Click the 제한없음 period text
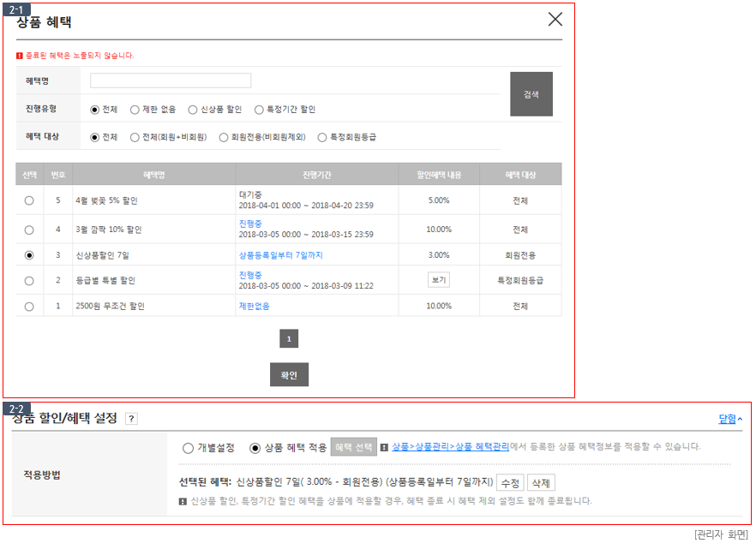The width and height of the screenshot is (756, 543). 254,307
